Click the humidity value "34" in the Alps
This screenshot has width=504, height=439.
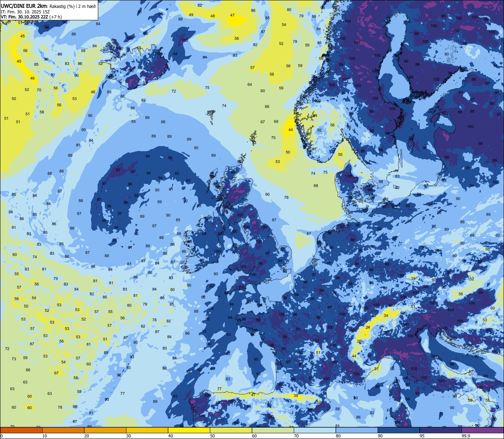pyautogui.click(x=386, y=315)
